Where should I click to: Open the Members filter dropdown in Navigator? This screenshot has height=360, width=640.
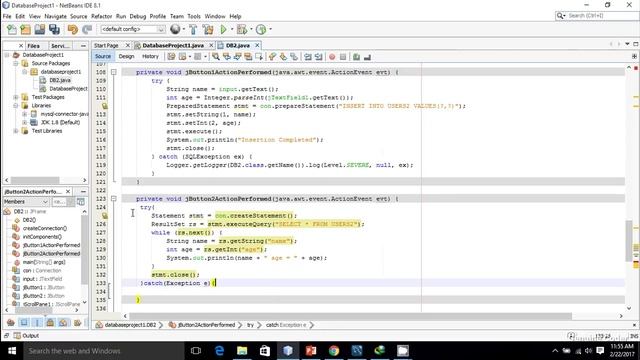26,202
